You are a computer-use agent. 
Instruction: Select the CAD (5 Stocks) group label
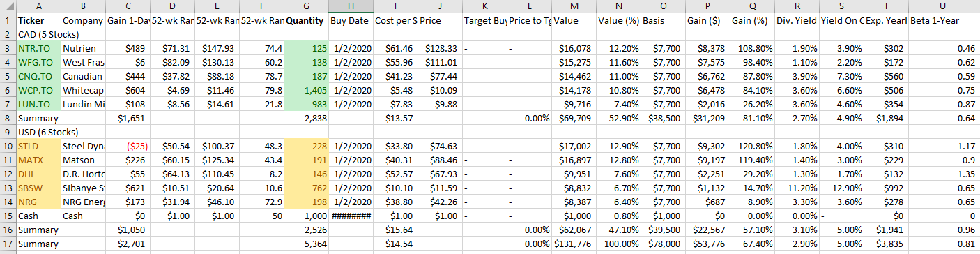47,35
